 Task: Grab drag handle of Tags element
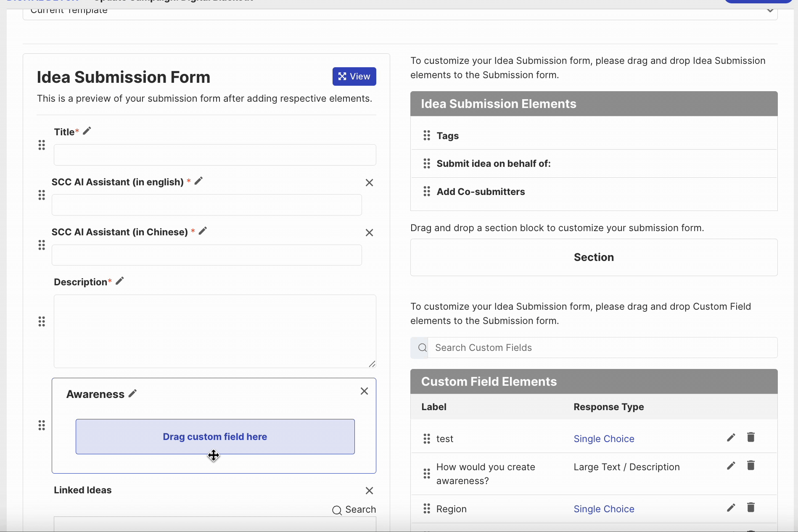point(427,135)
